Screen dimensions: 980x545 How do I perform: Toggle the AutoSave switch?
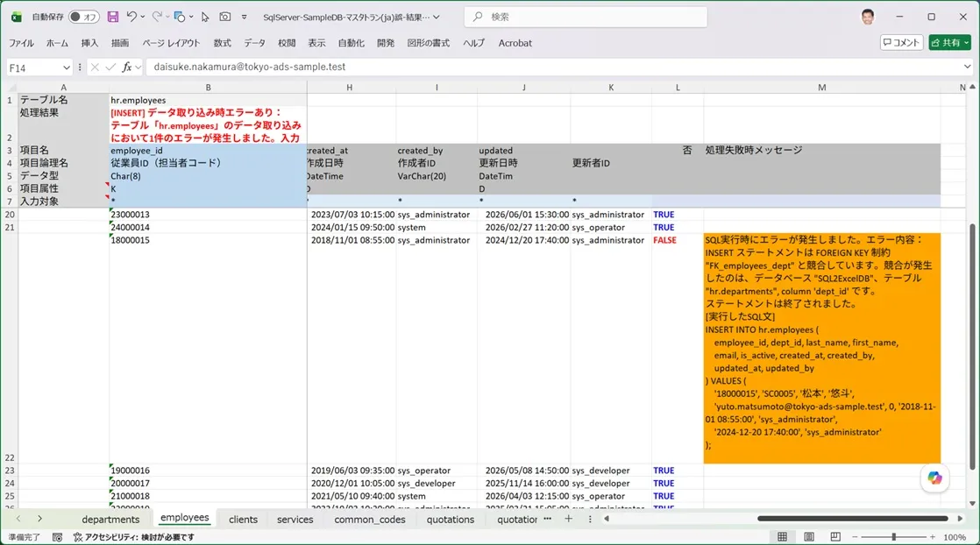[83, 17]
